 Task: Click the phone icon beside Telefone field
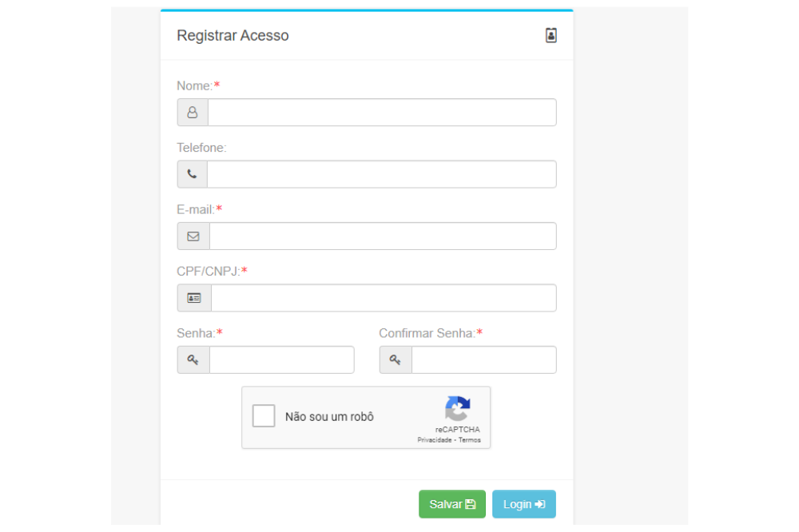pyautogui.click(x=193, y=174)
